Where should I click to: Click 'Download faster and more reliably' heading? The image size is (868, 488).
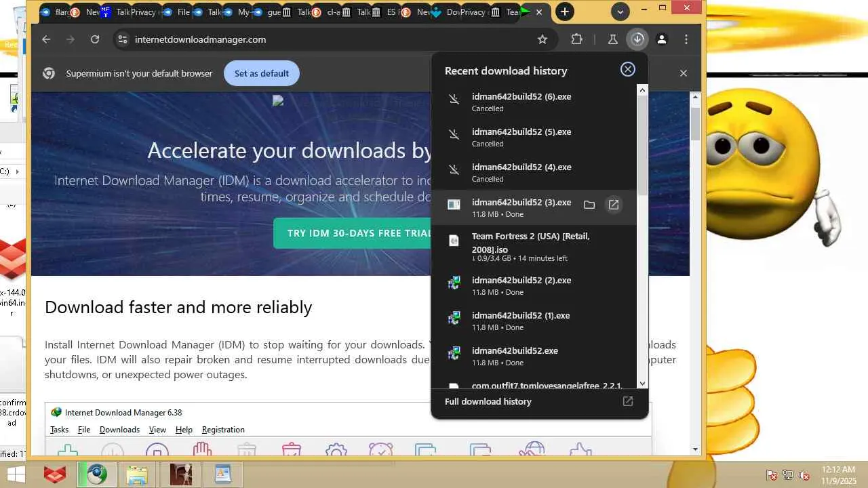pyautogui.click(x=178, y=307)
